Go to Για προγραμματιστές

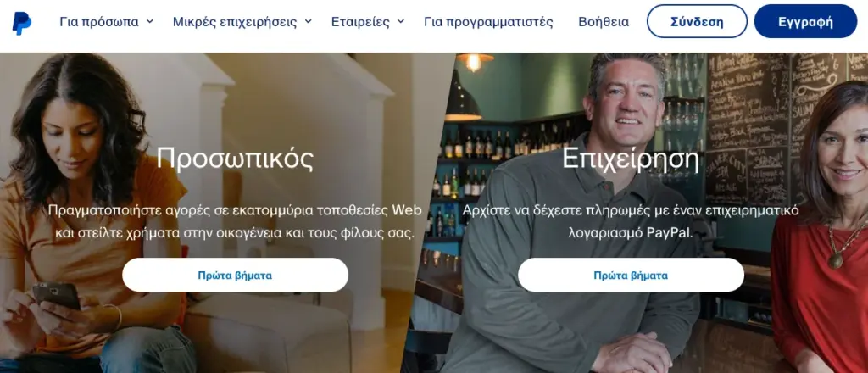pyautogui.click(x=488, y=22)
